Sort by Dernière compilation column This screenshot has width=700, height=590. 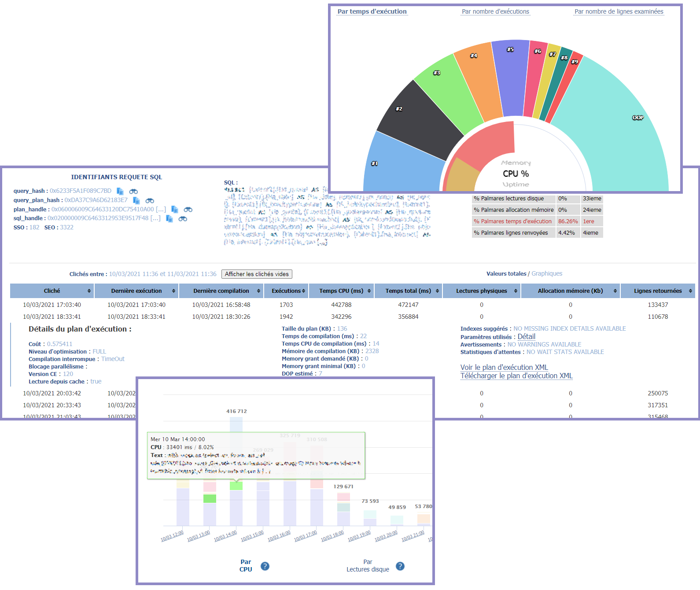221,291
